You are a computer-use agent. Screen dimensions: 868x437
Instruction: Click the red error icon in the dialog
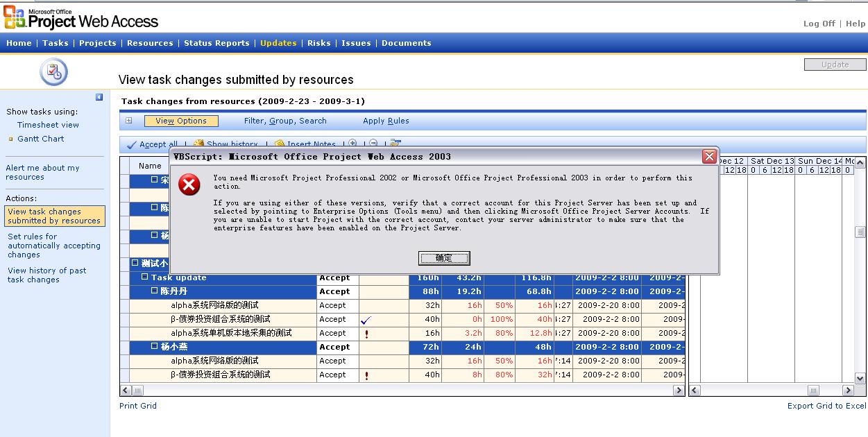[189, 185]
